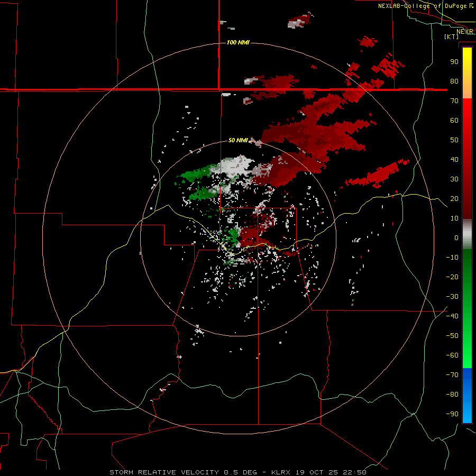Click the 0 value on the velocity scale

456,238
